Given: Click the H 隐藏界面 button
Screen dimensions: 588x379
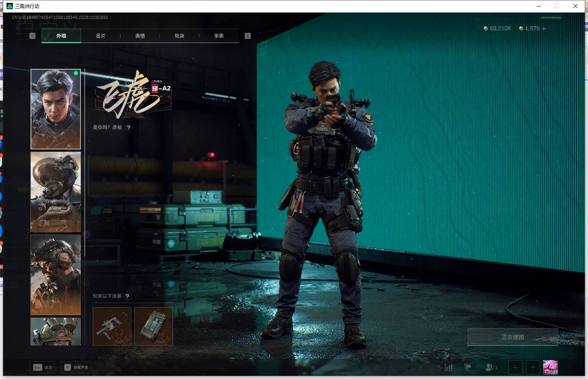Looking at the screenshot, I should pos(76,367).
